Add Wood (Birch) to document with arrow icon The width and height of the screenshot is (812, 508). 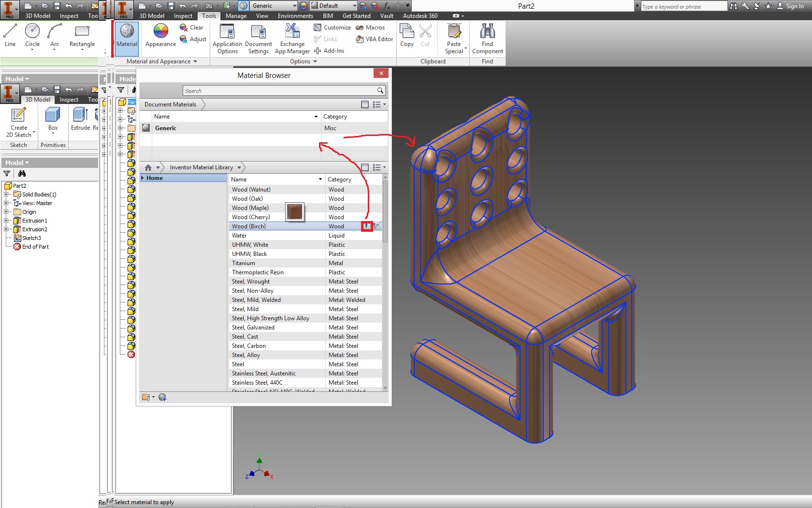click(x=367, y=226)
